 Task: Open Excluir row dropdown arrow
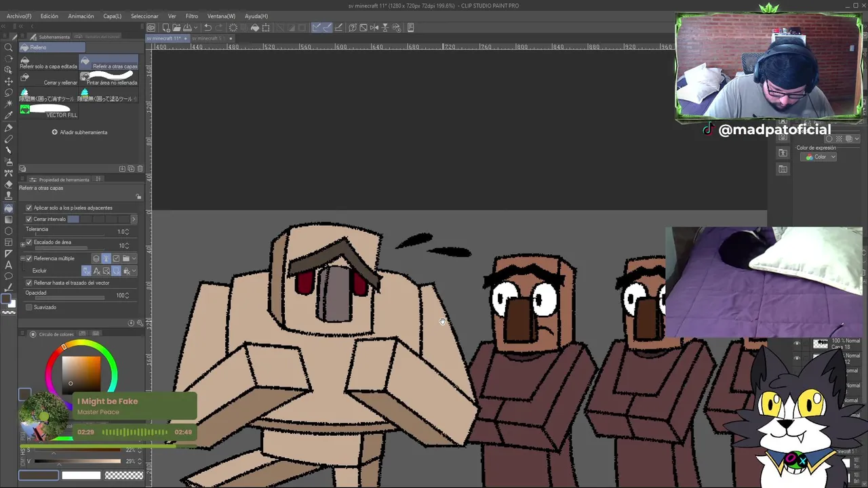click(134, 271)
